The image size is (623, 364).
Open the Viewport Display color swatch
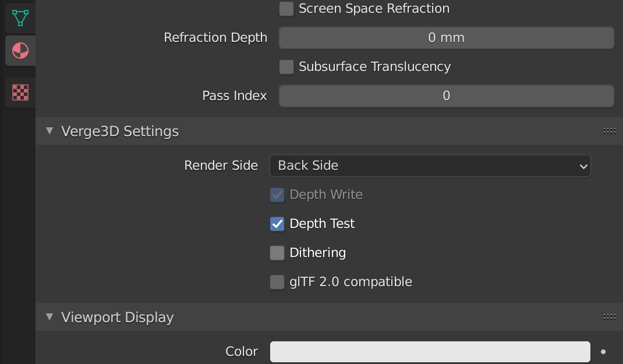430,352
